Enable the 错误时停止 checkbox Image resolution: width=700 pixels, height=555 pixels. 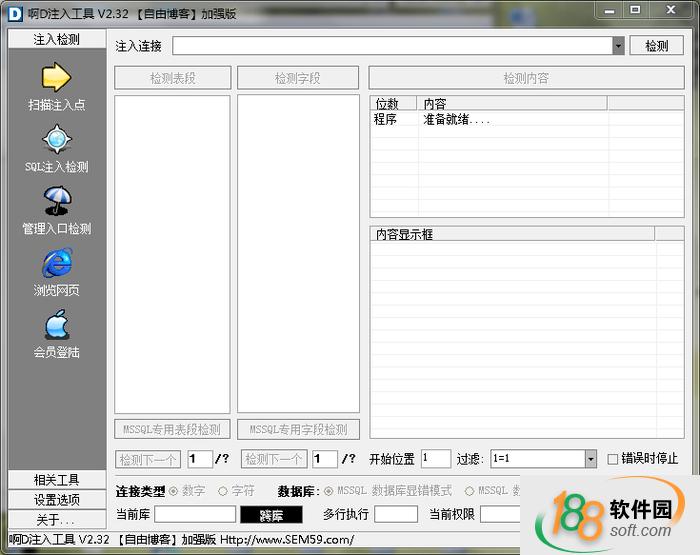pyautogui.click(x=613, y=459)
